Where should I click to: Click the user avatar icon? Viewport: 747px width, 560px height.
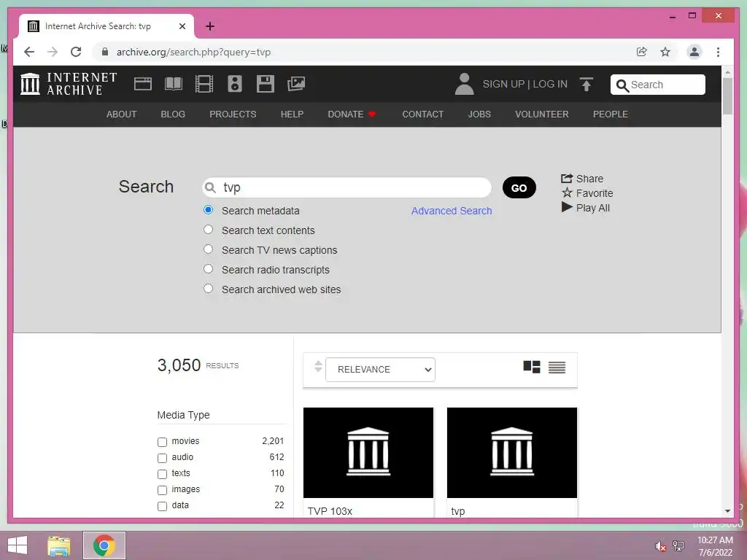pyautogui.click(x=464, y=84)
